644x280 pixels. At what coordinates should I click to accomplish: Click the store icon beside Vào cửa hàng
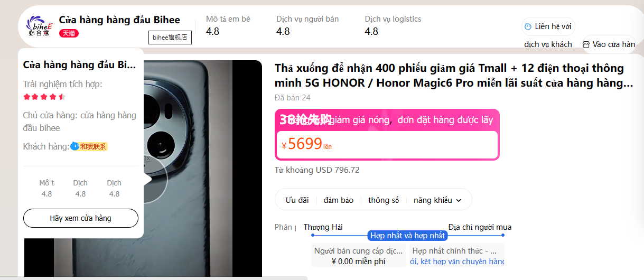586,44
